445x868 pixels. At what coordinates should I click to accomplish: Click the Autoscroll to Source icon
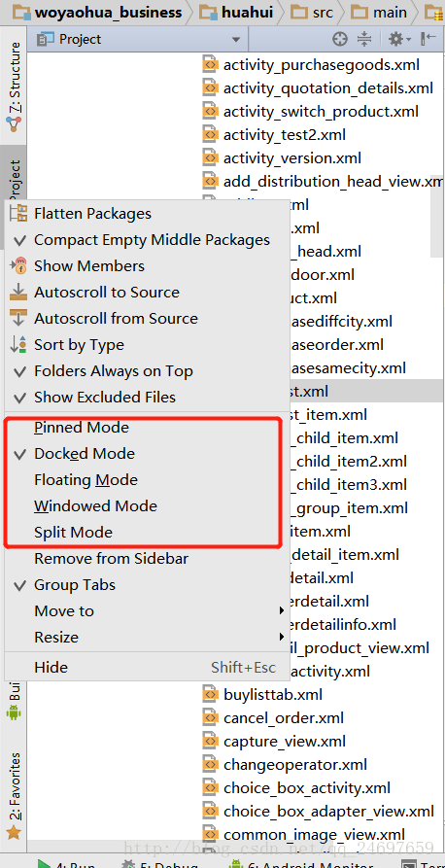(18, 292)
